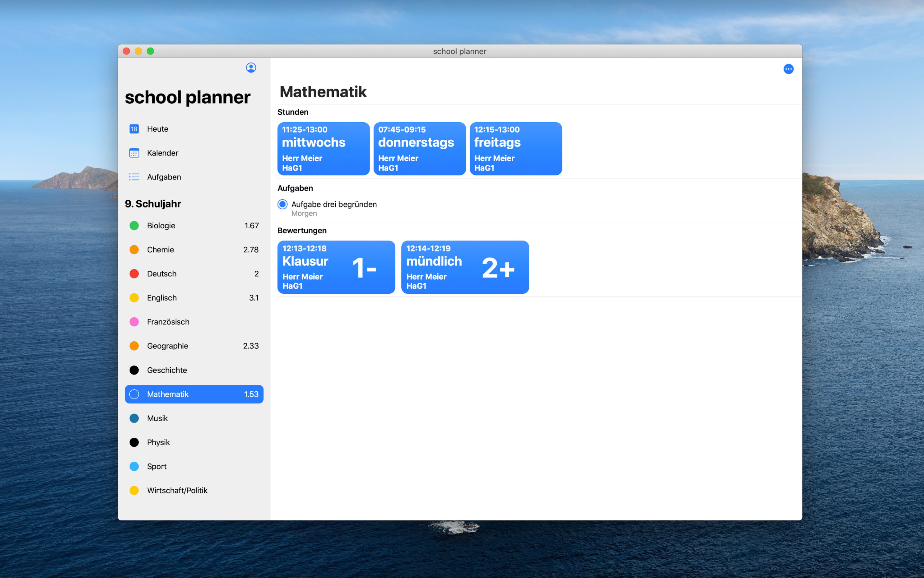Mark 'Aufgabe drei begründen' as done
Viewport: 924px width, 578px height.
tap(283, 205)
